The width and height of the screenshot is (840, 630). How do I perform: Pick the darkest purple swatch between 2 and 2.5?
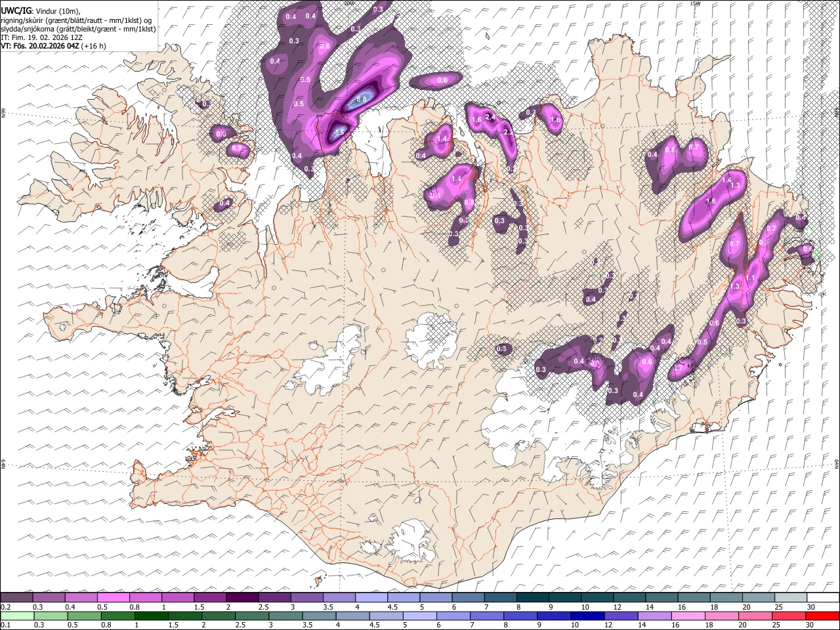coord(242,598)
